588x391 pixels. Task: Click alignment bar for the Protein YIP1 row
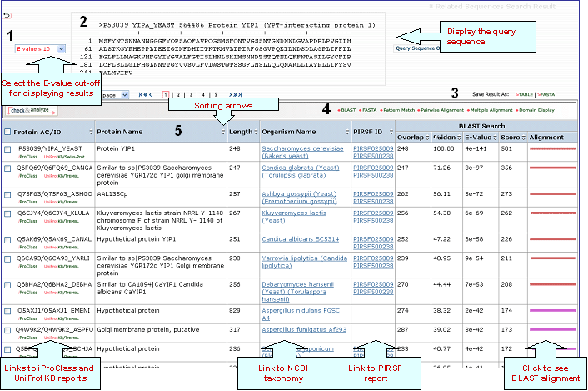[x=552, y=148]
